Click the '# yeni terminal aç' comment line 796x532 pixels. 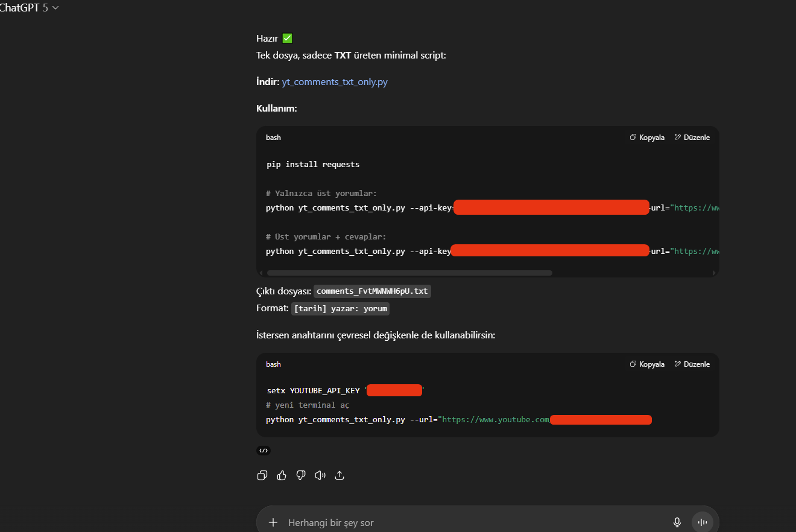pyautogui.click(x=308, y=405)
